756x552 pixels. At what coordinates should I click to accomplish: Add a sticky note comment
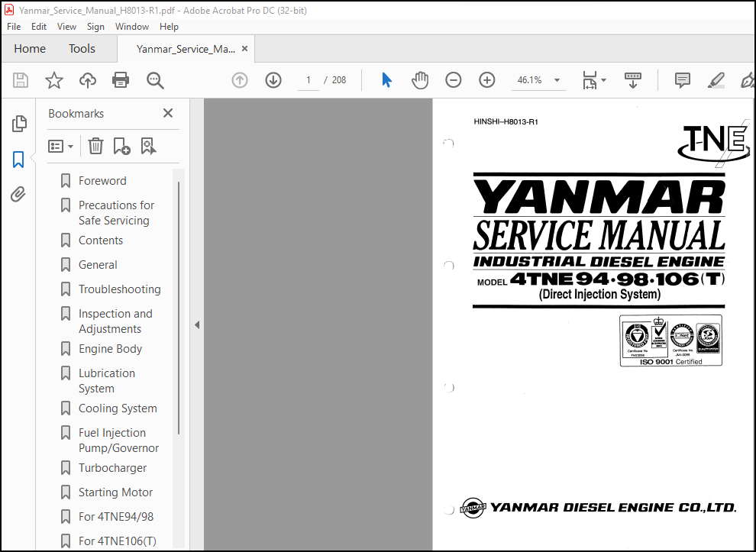pyautogui.click(x=682, y=80)
